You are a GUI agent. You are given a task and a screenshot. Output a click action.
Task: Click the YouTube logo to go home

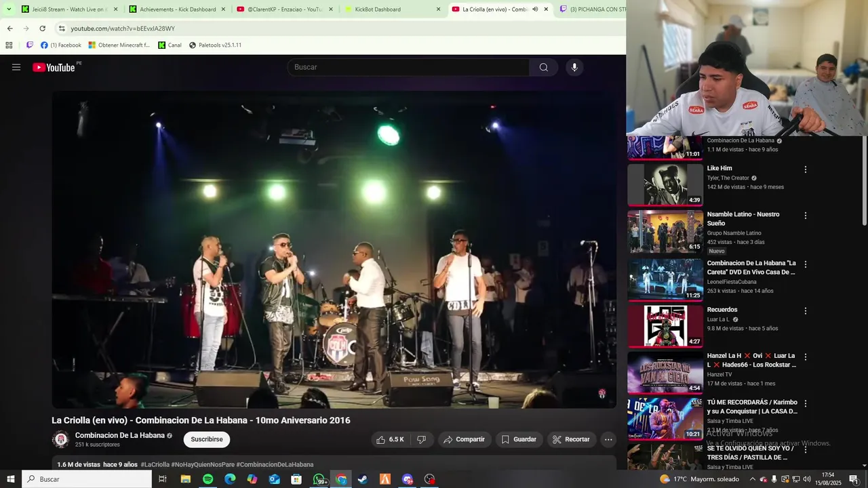tap(54, 67)
